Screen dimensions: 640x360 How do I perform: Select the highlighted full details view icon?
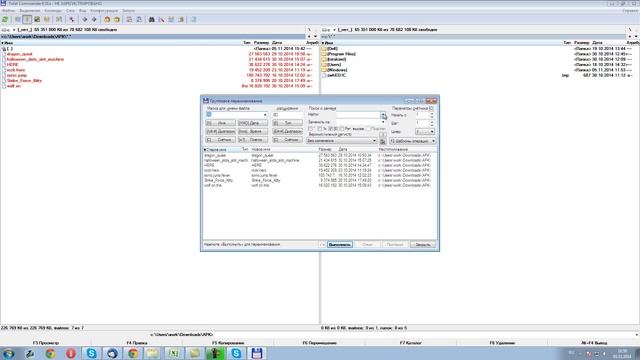[x=27, y=19]
